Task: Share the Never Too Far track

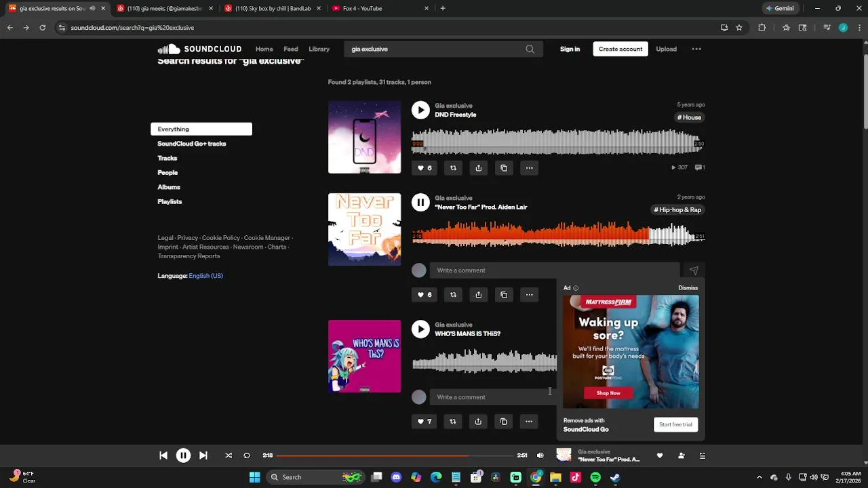Action: point(478,295)
